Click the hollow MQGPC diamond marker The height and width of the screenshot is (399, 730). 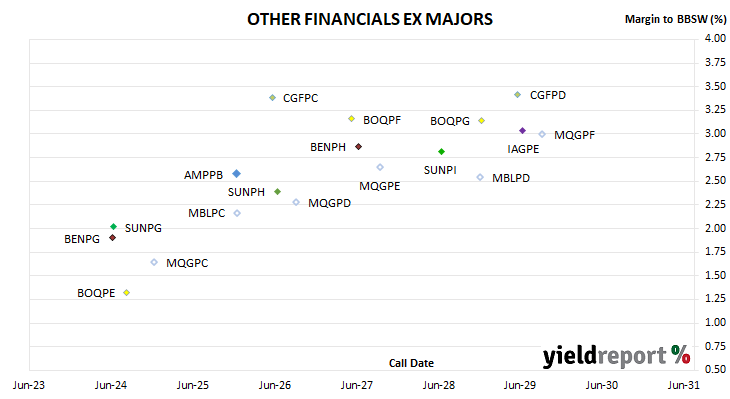[x=154, y=263]
